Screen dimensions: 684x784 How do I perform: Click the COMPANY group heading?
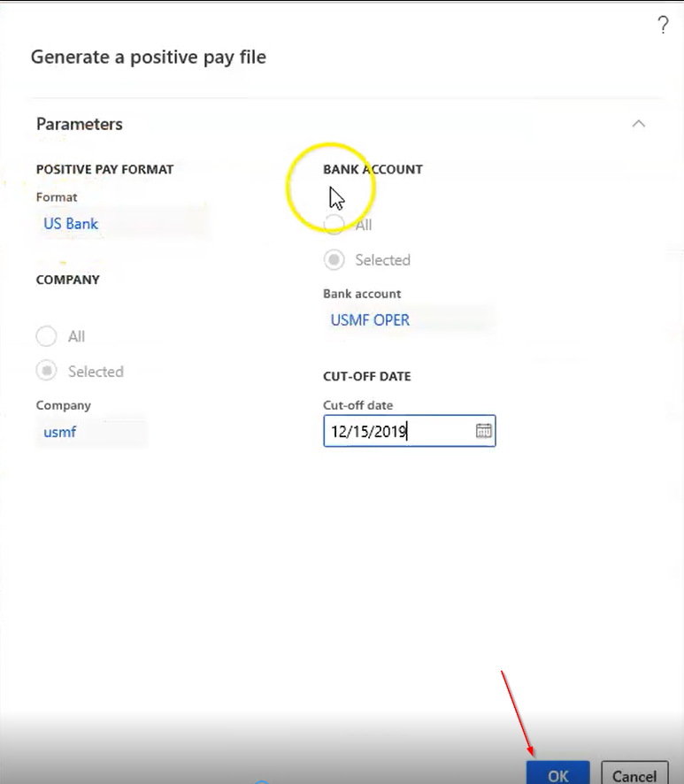click(68, 280)
